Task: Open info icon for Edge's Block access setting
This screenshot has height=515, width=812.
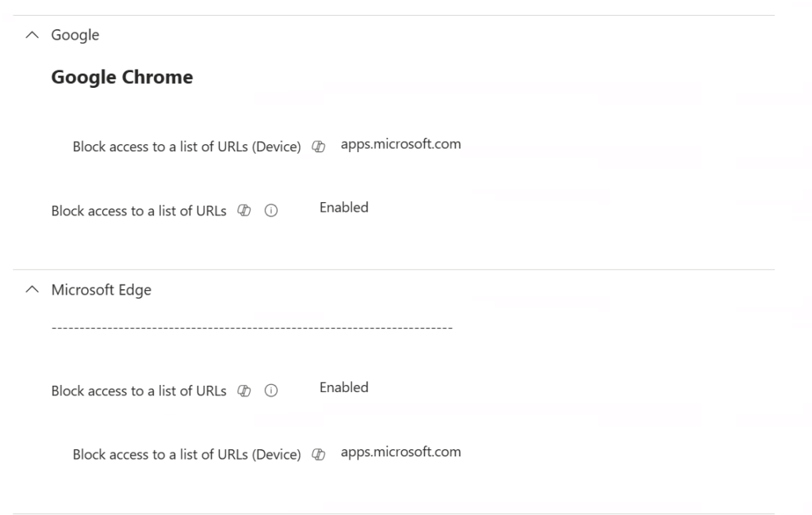Action: (271, 391)
